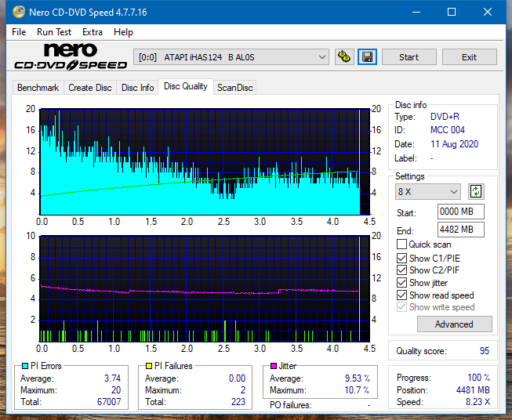
Task: Click the position value 4481 MB
Action: [473, 390]
